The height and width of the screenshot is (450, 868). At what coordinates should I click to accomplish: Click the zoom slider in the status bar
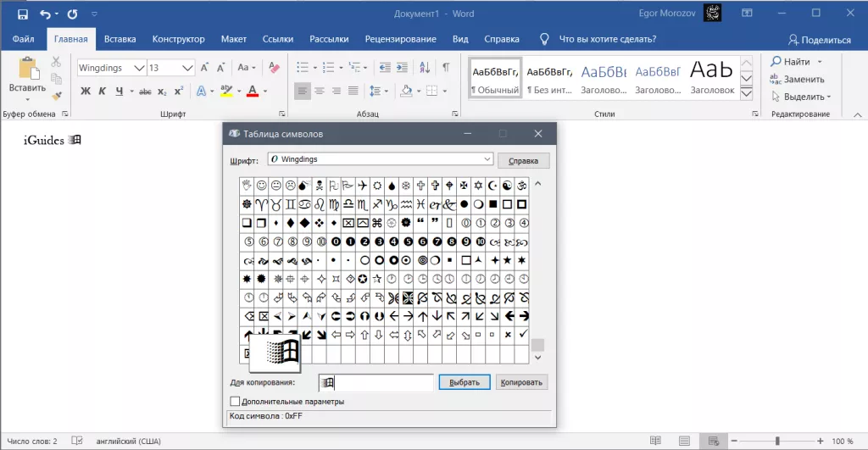click(x=777, y=441)
